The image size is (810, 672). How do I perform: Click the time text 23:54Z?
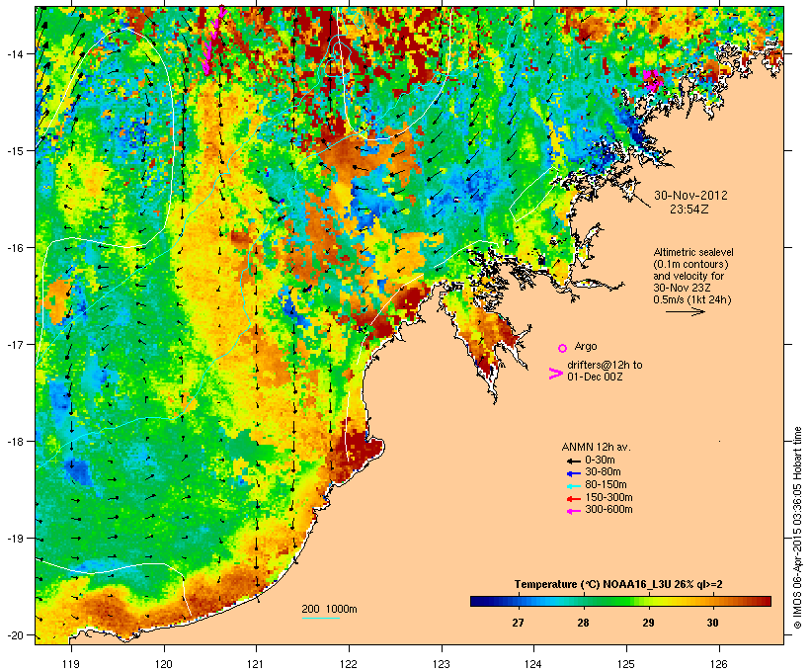pos(689,210)
